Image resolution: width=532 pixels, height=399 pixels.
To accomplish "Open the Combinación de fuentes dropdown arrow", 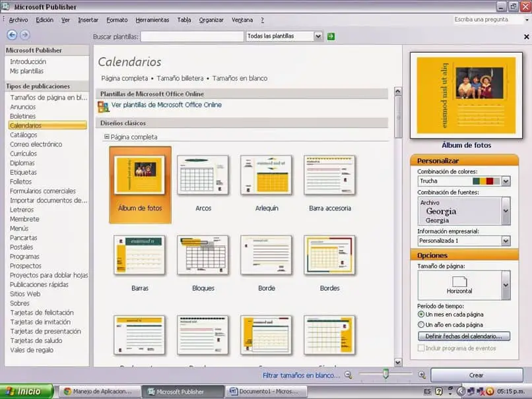I will tap(506, 211).
